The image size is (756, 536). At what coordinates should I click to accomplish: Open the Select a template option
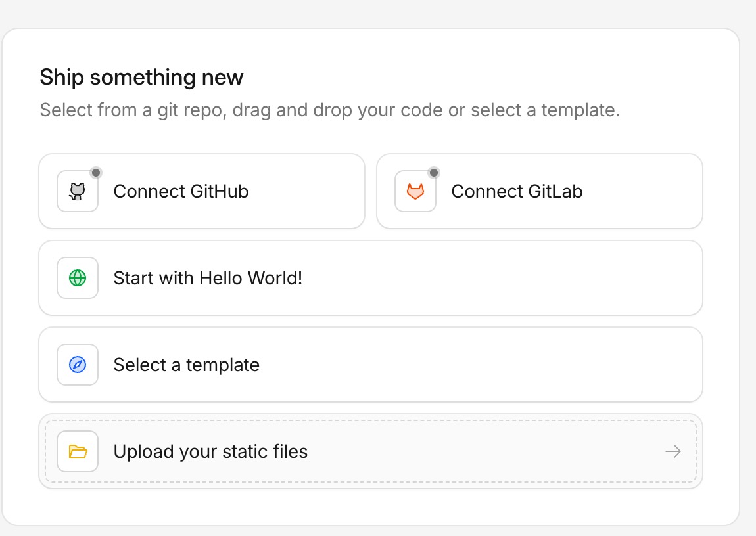click(186, 365)
